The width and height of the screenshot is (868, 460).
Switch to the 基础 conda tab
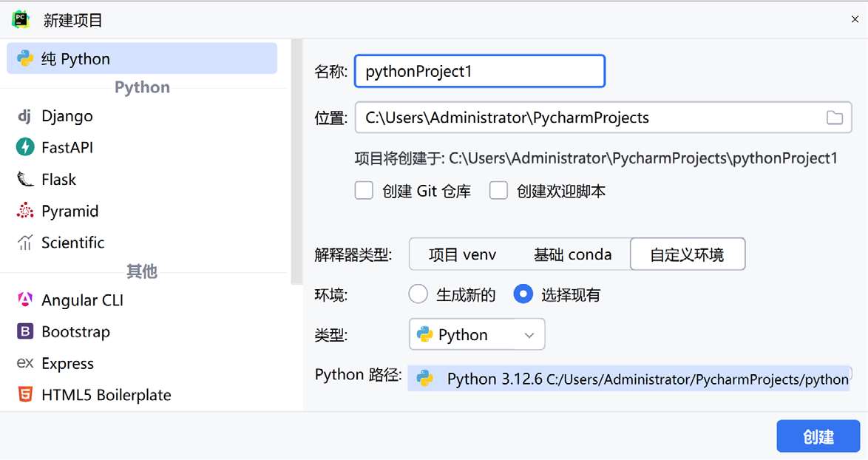pyautogui.click(x=573, y=255)
